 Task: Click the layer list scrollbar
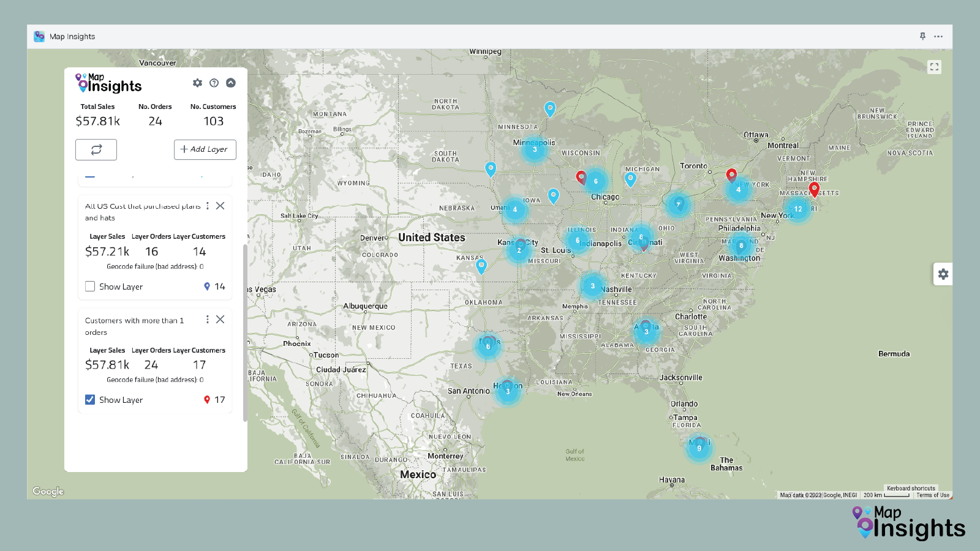point(245,333)
